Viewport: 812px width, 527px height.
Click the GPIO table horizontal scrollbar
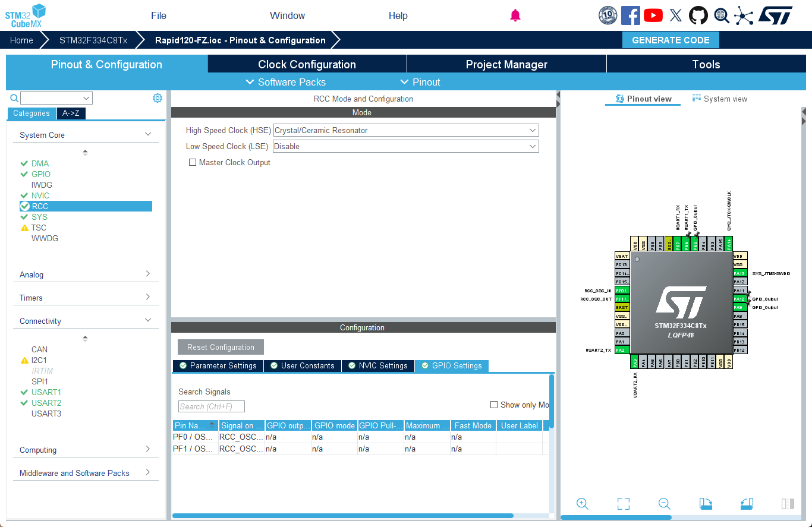[342, 516]
